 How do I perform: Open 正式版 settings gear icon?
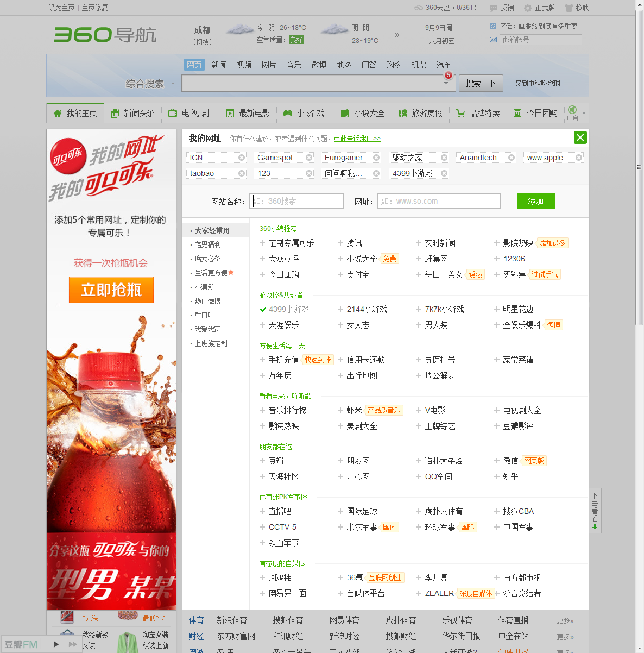(x=528, y=8)
